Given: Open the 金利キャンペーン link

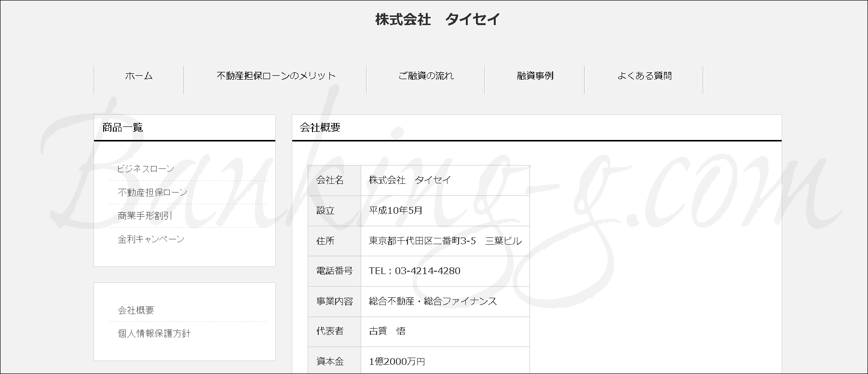Looking at the screenshot, I should [151, 239].
